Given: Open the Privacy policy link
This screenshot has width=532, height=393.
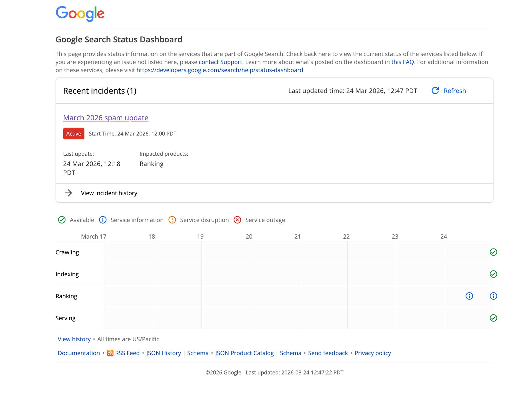Looking at the screenshot, I should [x=373, y=353].
